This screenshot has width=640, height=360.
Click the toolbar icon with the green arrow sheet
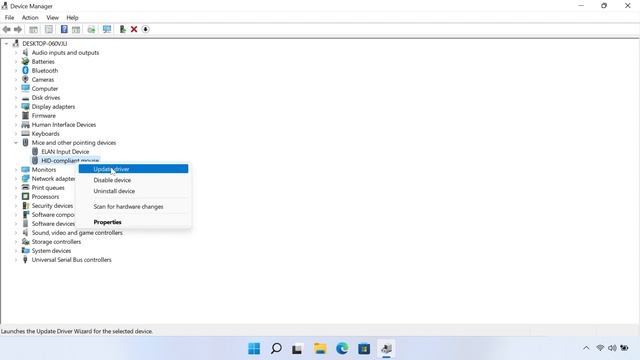(x=91, y=29)
